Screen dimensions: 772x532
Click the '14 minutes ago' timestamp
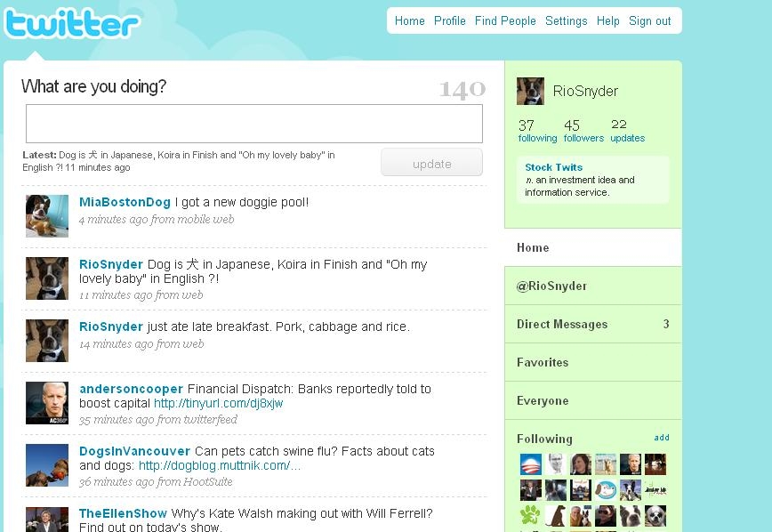pyautogui.click(x=117, y=344)
